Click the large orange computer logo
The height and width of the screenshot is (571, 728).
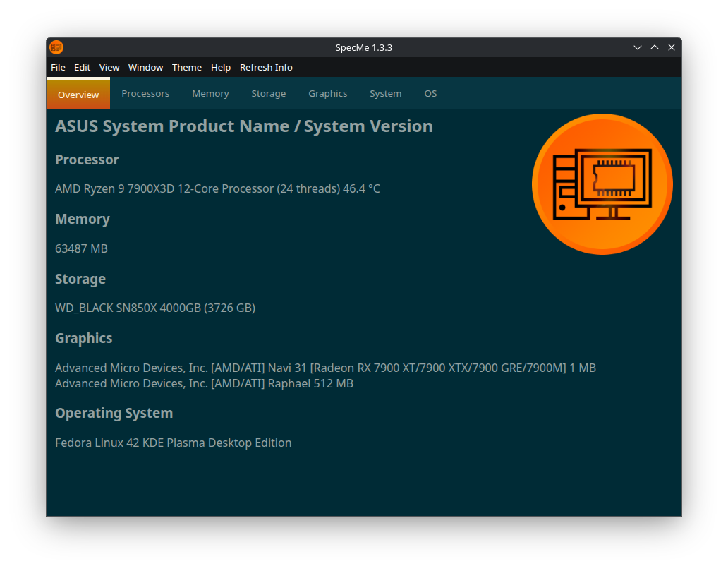coord(602,184)
